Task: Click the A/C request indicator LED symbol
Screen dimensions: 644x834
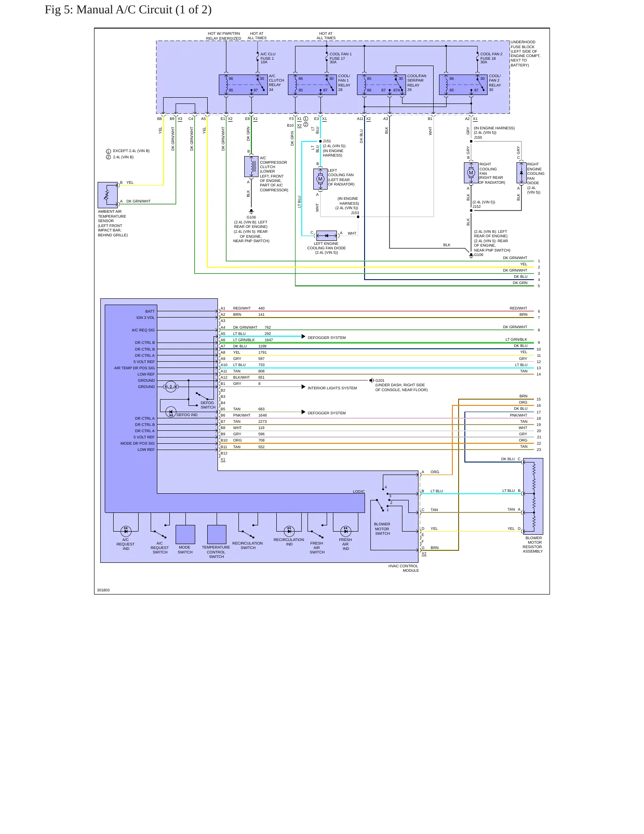Action: coord(126,531)
